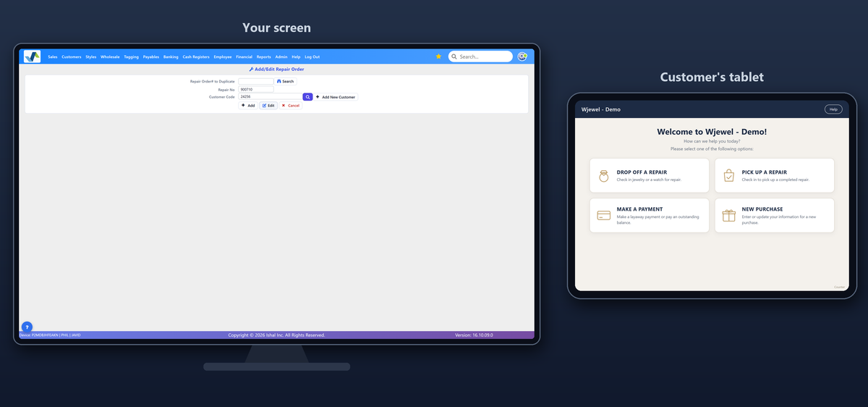Viewport: 868px width, 407px height.
Task: Open the Tagging menu
Action: pyautogui.click(x=131, y=56)
